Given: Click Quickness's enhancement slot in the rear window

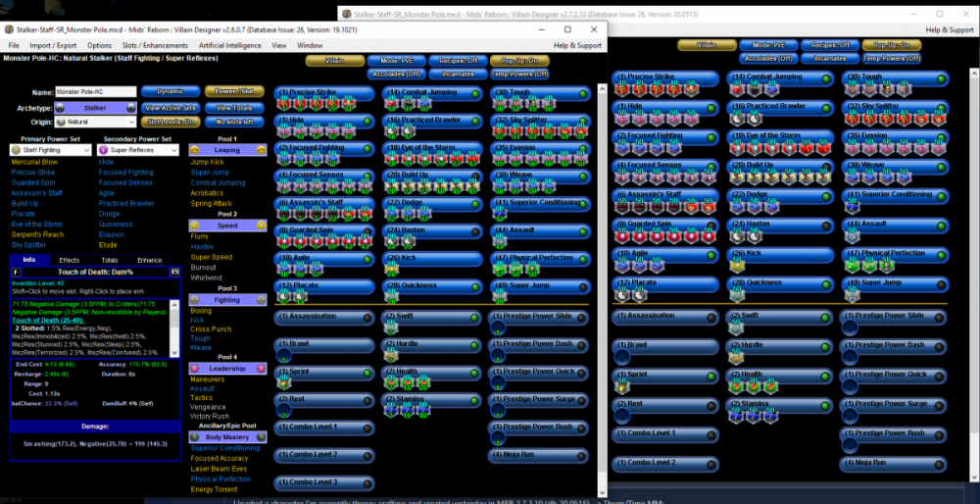Looking at the screenshot, I should (737, 295).
